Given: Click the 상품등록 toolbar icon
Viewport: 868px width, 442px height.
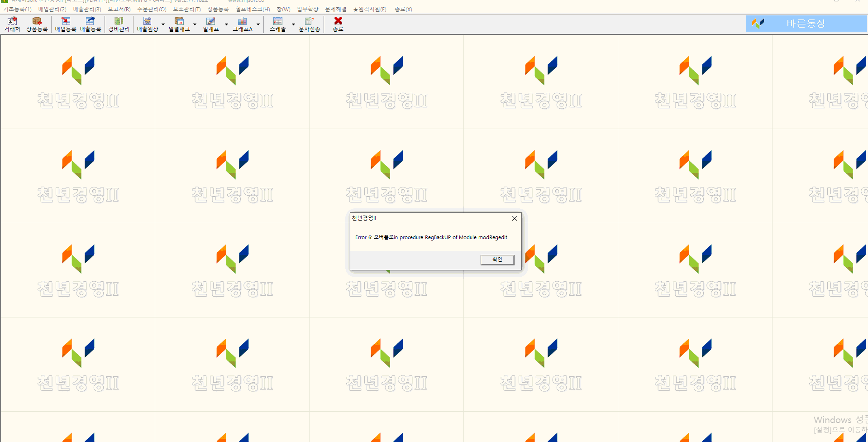Looking at the screenshot, I should coord(37,24).
